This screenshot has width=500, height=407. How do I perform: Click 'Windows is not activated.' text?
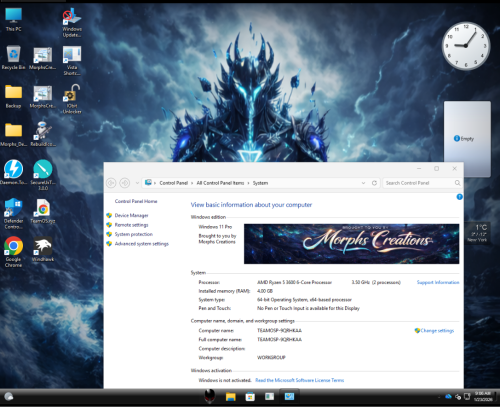click(x=225, y=380)
